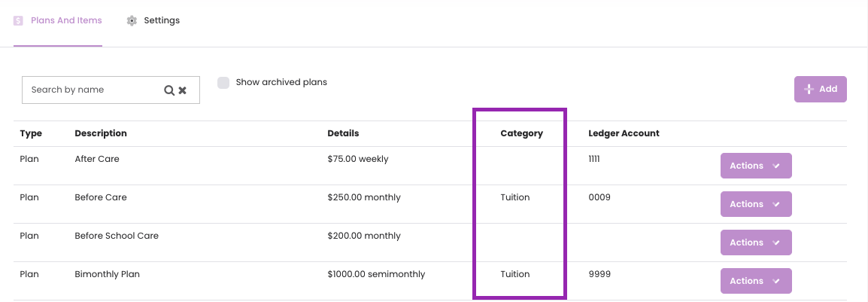Expand Actions menu for Before Care plan
The image size is (868, 302).
[x=756, y=204]
